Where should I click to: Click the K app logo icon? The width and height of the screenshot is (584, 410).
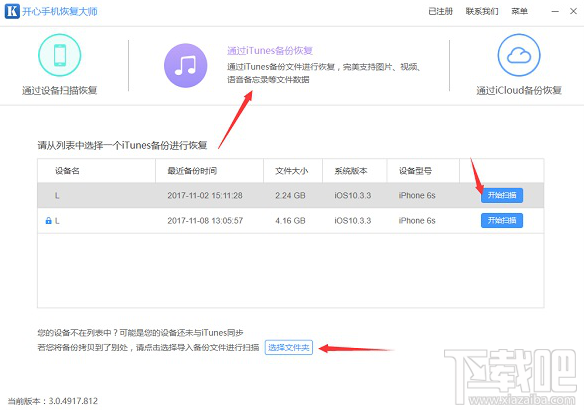coord(12,11)
